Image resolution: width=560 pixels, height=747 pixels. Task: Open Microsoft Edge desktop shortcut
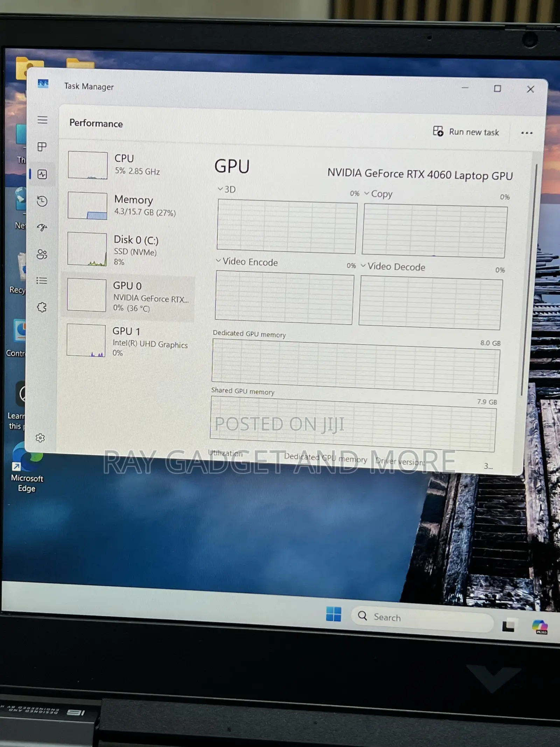(27, 467)
